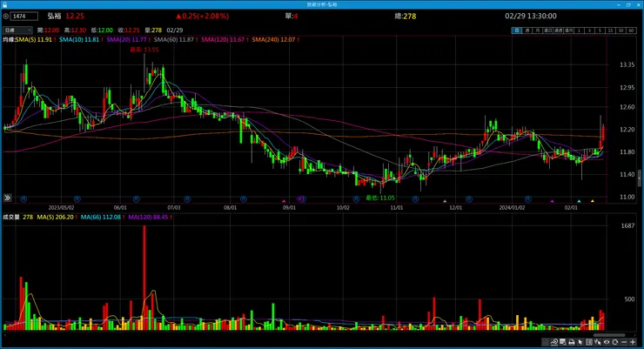Select the adjusted daily (還日) period
The width and height of the screenshot is (644, 349).
pos(548,30)
